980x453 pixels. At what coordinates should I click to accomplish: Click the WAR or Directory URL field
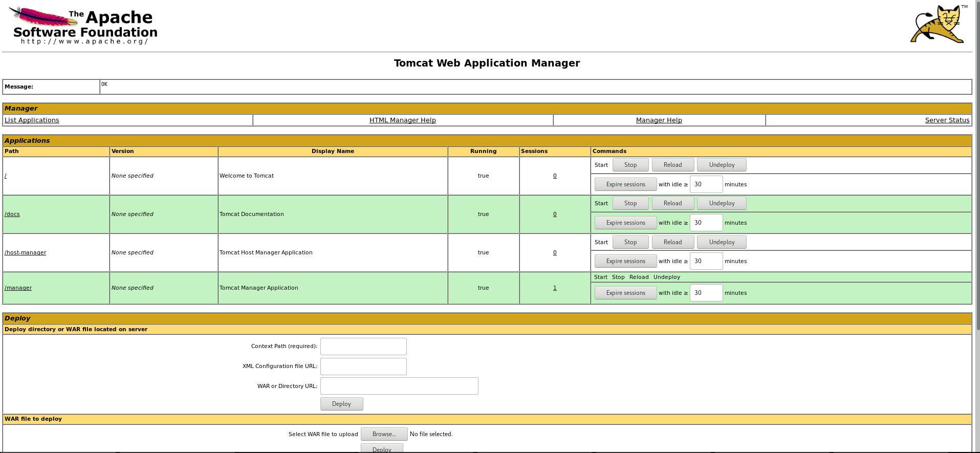pos(399,386)
